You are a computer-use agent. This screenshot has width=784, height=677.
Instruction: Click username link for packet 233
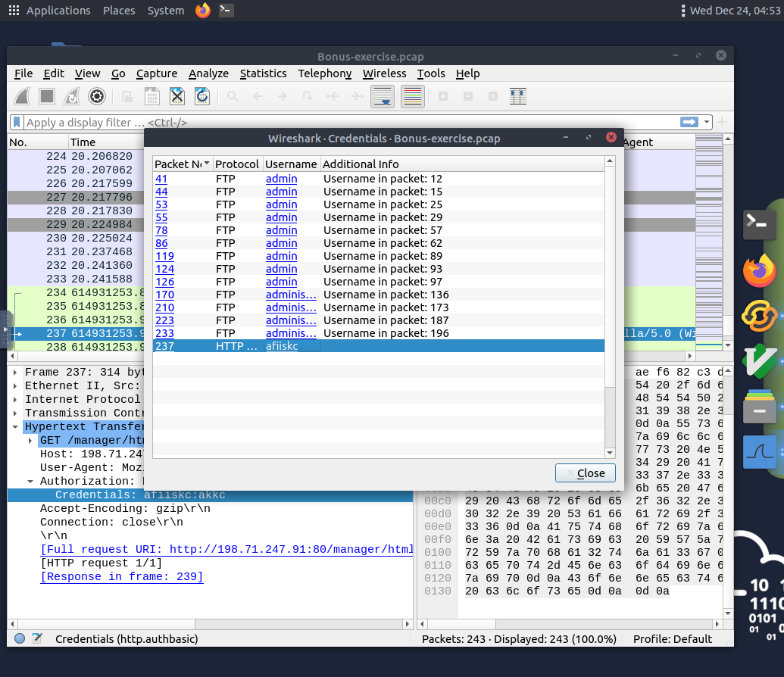pos(291,333)
